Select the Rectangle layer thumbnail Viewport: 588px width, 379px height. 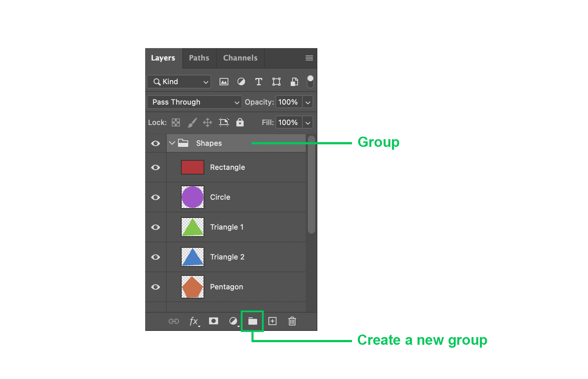(x=193, y=167)
